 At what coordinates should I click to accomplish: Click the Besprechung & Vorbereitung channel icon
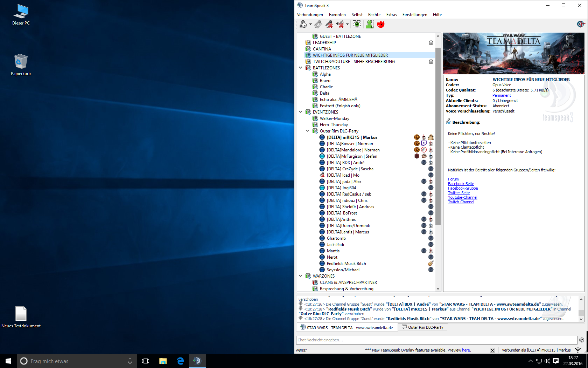point(315,288)
